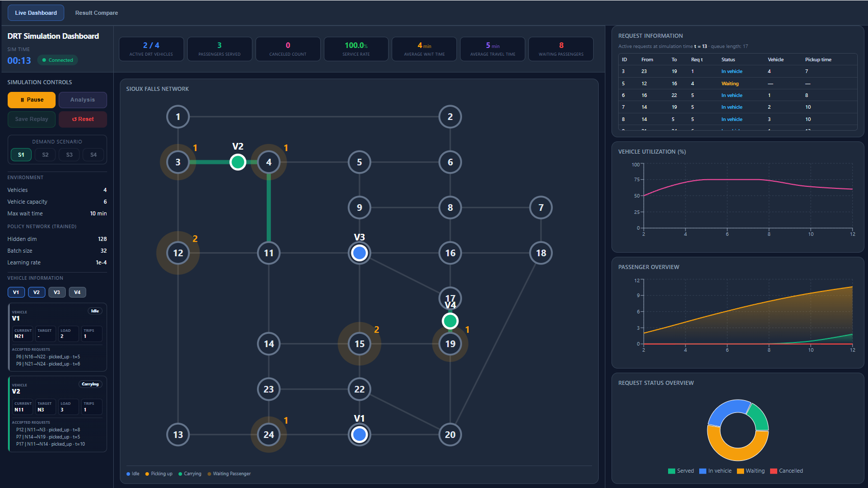Select demand scenario S1
This screenshot has height=488, width=868.
point(21,155)
